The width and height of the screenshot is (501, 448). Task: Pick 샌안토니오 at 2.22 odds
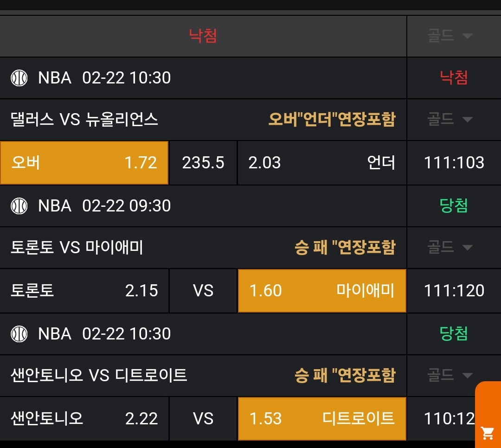(x=84, y=419)
